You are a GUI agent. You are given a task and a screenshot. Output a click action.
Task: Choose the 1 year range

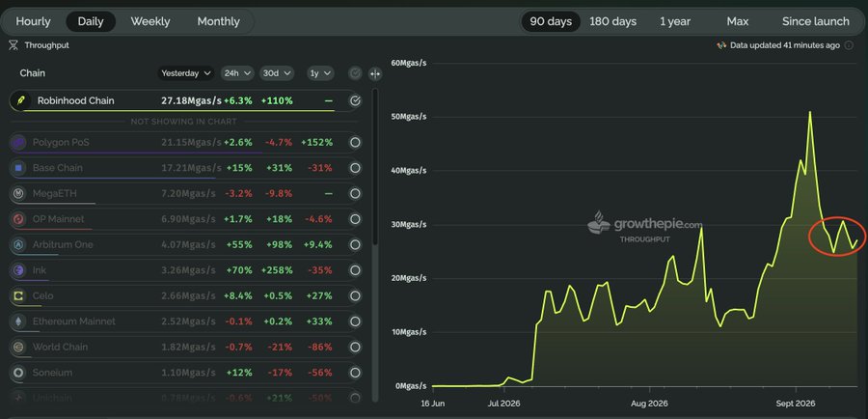tap(675, 21)
